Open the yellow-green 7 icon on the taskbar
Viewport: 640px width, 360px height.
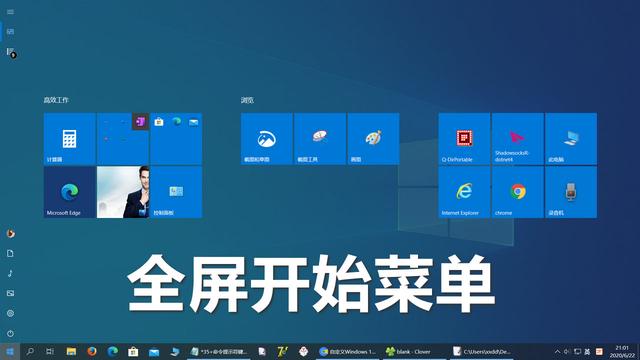point(282,351)
